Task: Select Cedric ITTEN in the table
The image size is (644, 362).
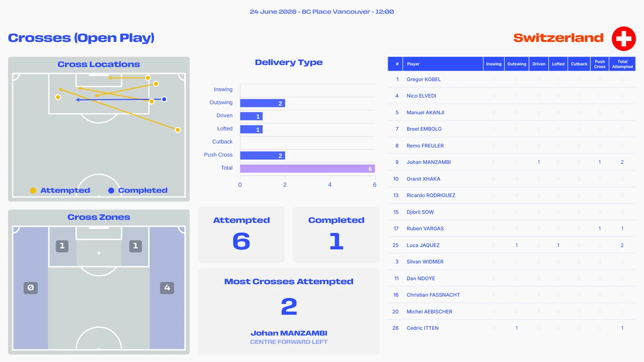Action: 422,328
